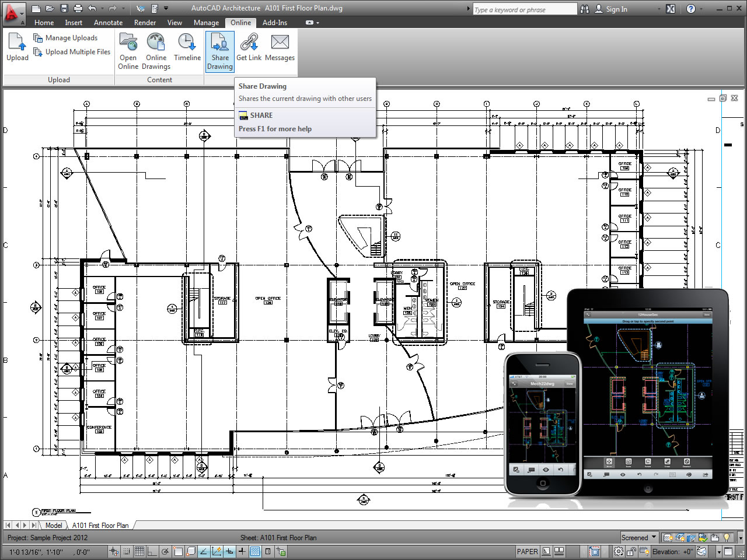Click the Sign In link
Image resolution: width=747 pixels, height=560 pixels.
(616, 9)
